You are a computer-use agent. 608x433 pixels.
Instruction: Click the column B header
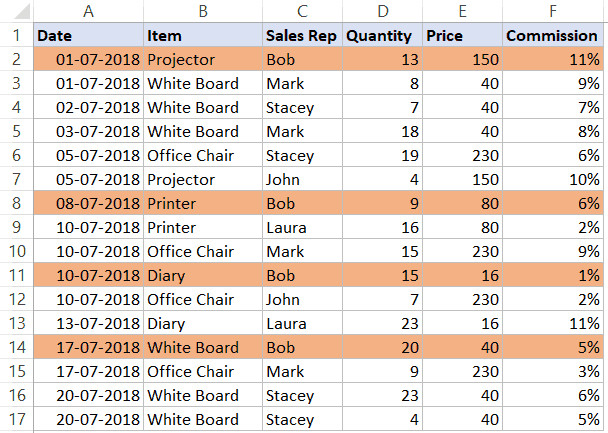(x=202, y=12)
